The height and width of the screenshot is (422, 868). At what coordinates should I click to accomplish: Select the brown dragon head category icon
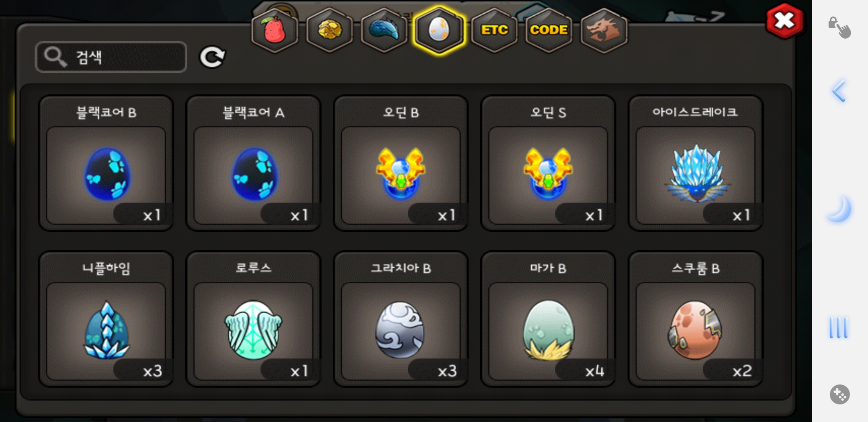pyautogui.click(x=604, y=30)
